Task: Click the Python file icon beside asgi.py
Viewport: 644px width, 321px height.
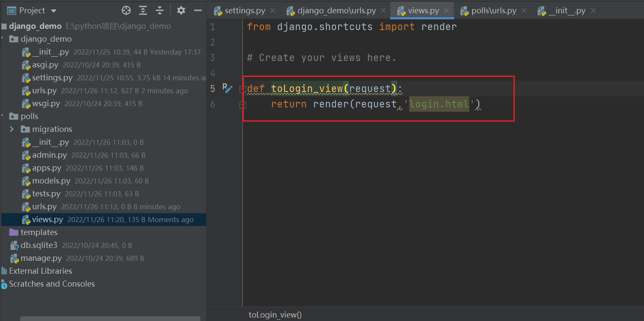Action: (x=26, y=65)
